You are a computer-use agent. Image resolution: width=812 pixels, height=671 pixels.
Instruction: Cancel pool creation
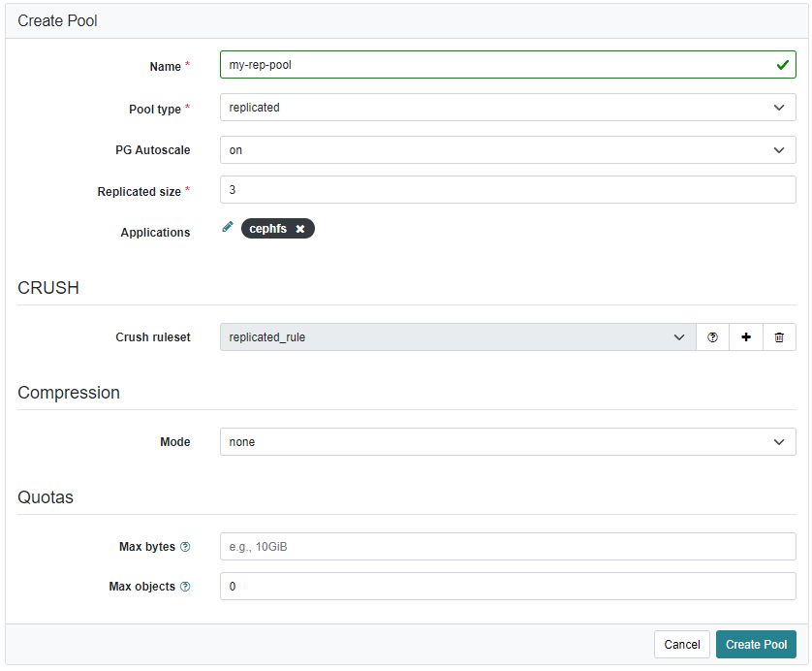(x=682, y=645)
